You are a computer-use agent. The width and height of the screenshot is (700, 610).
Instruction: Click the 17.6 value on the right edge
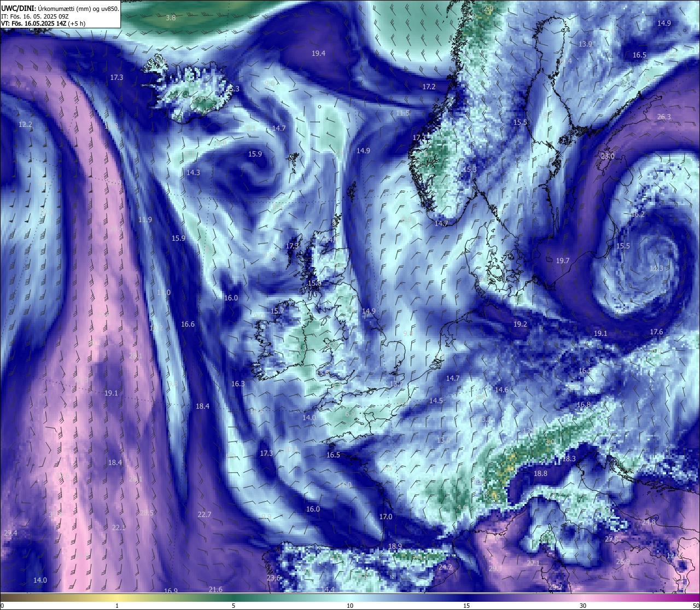(656, 332)
